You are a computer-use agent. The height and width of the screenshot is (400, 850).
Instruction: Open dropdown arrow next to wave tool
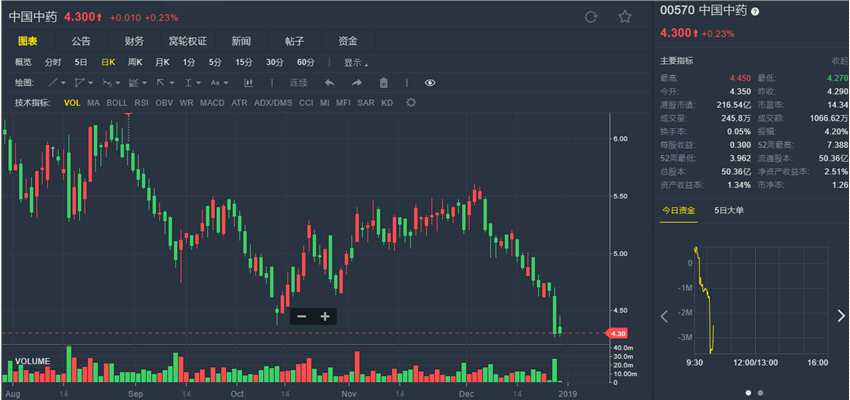point(118,83)
